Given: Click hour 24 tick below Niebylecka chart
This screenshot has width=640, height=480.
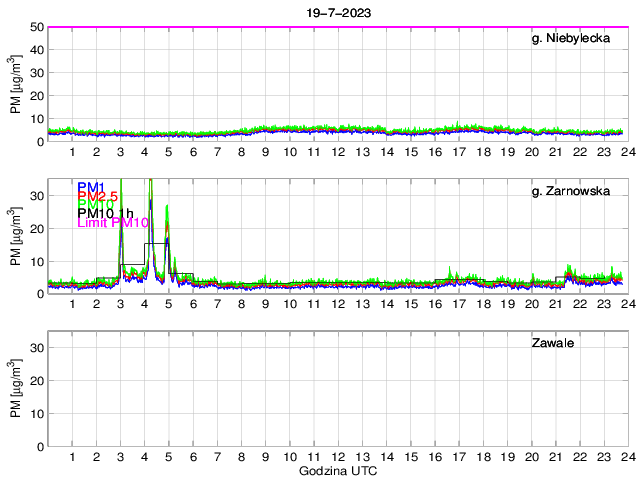Looking at the screenshot, I should click(x=627, y=152).
